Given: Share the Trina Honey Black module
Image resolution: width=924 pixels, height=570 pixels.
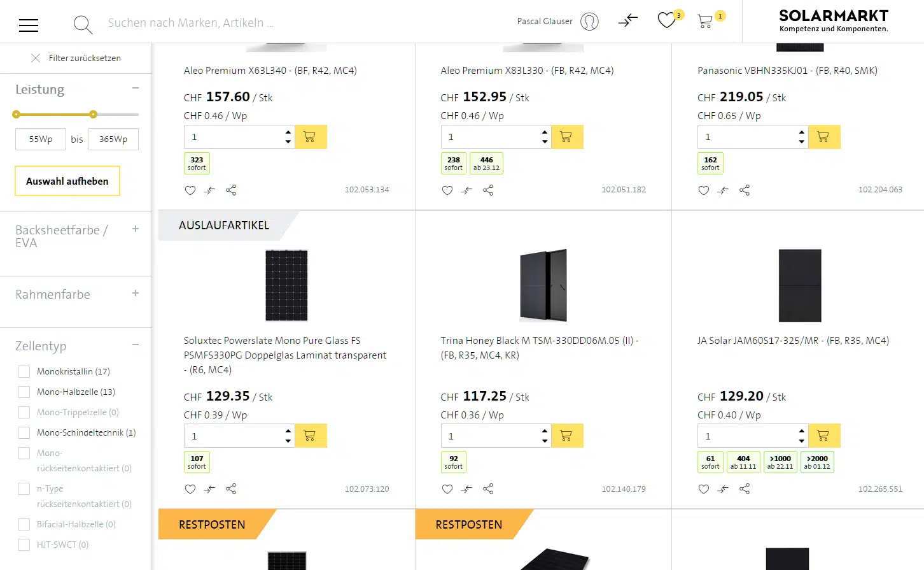Looking at the screenshot, I should tap(488, 489).
